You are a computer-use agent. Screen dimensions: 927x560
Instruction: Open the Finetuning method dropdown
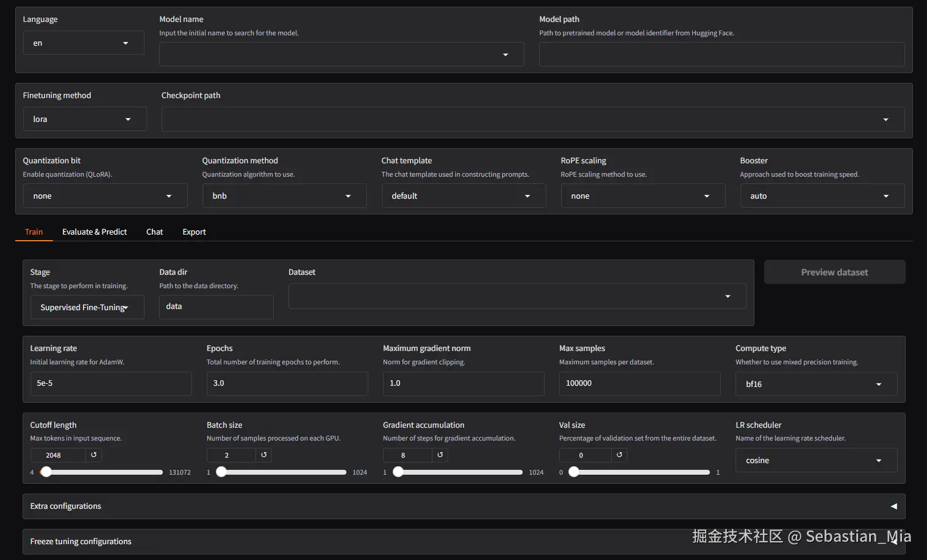[85, 119]
